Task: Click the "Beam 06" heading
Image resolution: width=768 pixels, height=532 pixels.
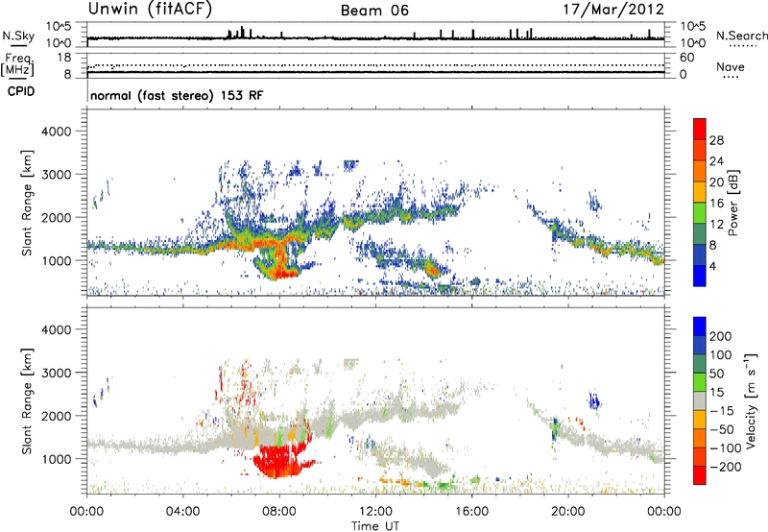Action: (374, 11)
